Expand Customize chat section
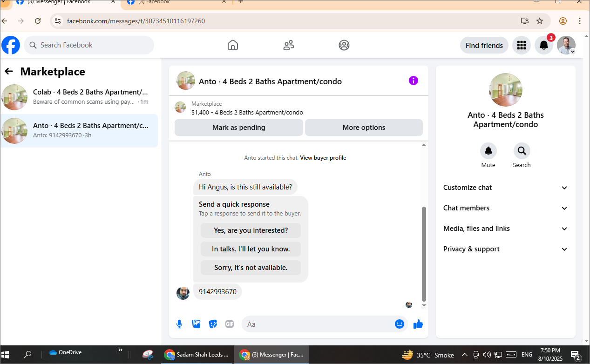Screen dimensions: 590x364 pyautogui.click(x=506, y=188)
